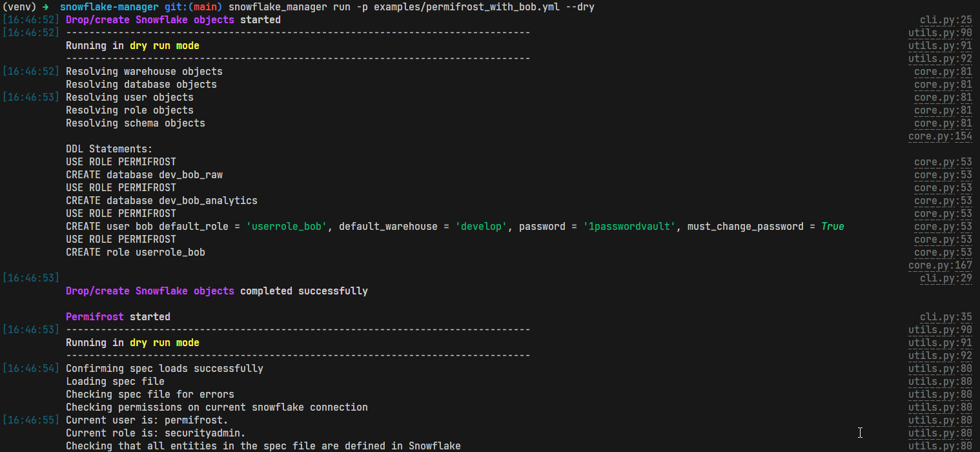The image size is (980, 452).
Task: Click the 'Checking spec file for errors' line
Action: 150,395
